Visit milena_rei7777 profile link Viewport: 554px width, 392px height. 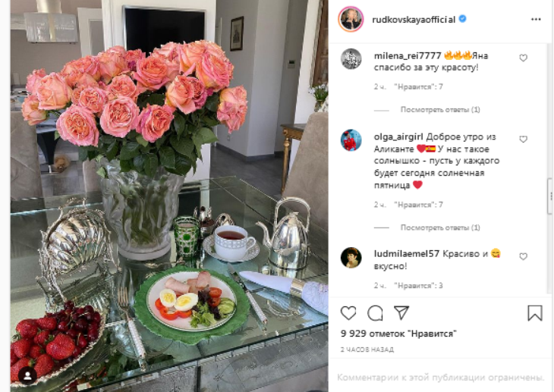[x=408, y=56]
